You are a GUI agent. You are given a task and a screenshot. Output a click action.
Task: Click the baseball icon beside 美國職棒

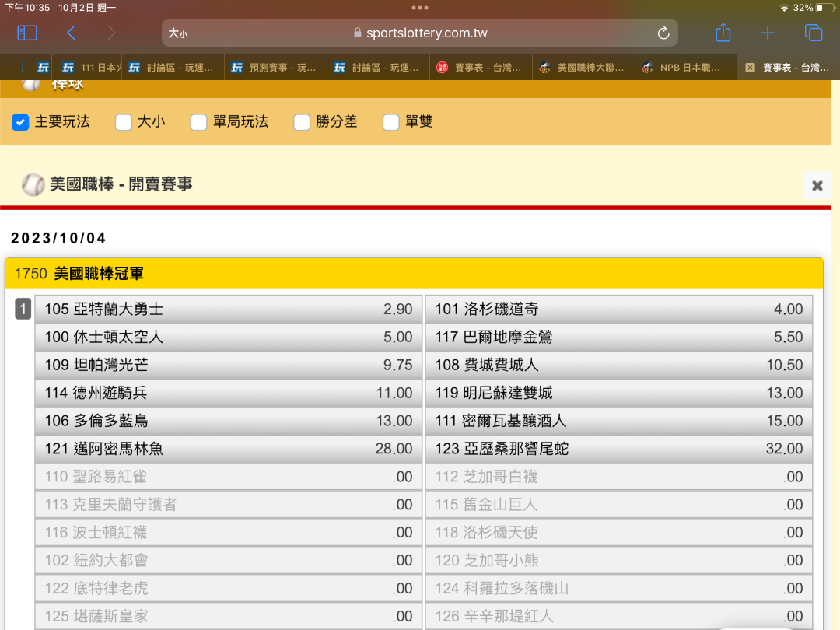tap(33, 185)
